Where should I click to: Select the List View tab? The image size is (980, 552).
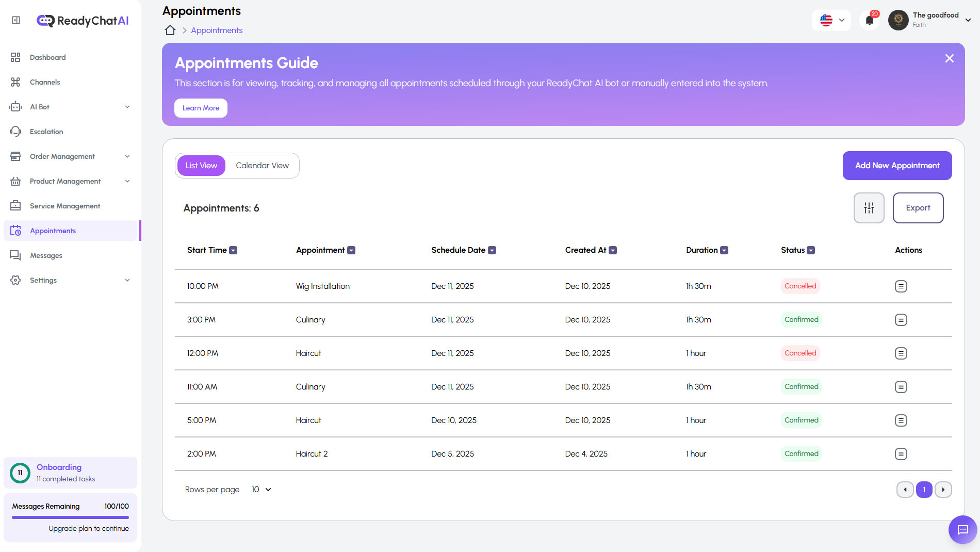tap(201, 165)
